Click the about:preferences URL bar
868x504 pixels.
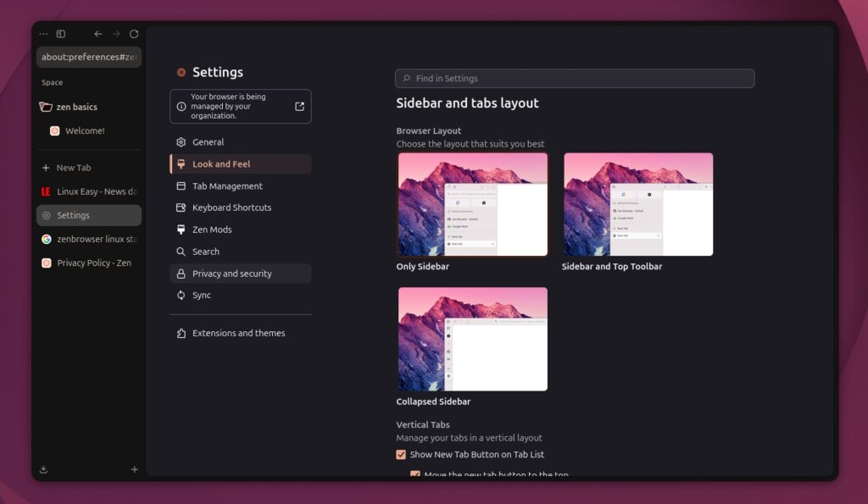(x=89, y=57)
